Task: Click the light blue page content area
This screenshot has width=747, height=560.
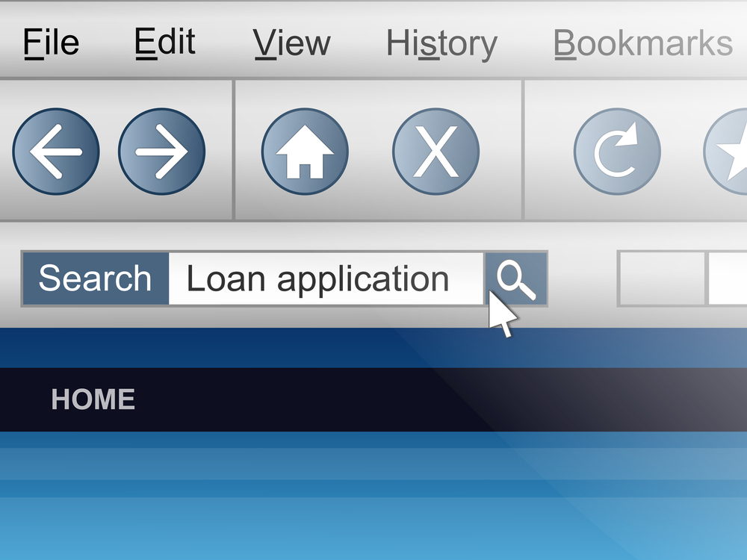Action: click(373, 496)
